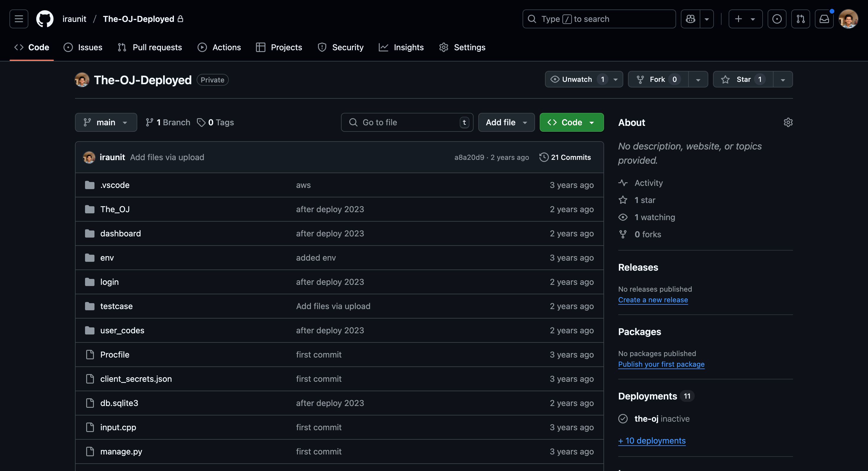The image size is (868, 471).
Task: Open the About section gear icon
Action: pyautogui.click(x=788, y=122)
